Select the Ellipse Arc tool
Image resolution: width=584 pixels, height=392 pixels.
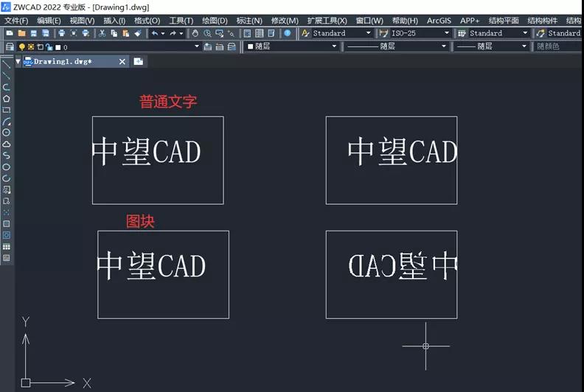click(7, 178)
